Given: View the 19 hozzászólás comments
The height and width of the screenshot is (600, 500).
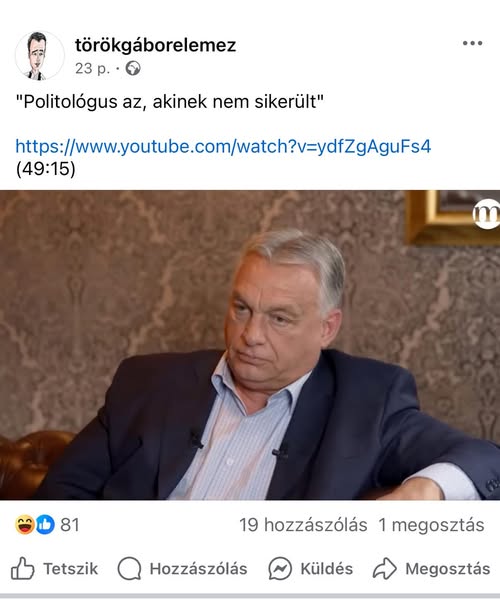Looking at the screenshot, I should click(303, 525).
